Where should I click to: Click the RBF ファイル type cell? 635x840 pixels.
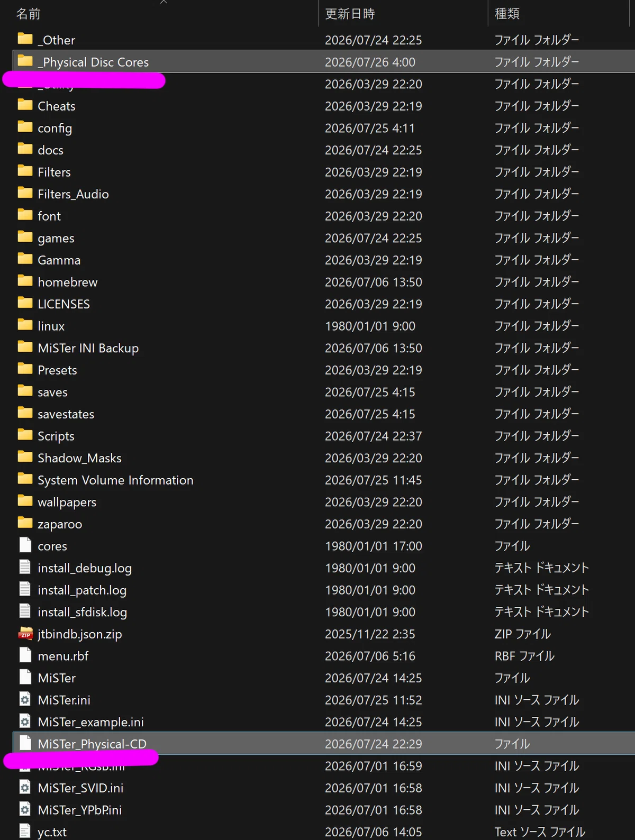coord(524,656)
